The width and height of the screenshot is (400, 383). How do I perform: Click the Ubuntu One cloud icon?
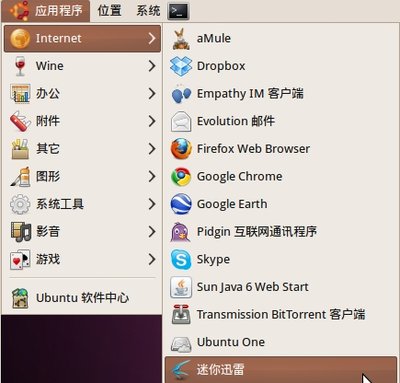tap(181, 343)
